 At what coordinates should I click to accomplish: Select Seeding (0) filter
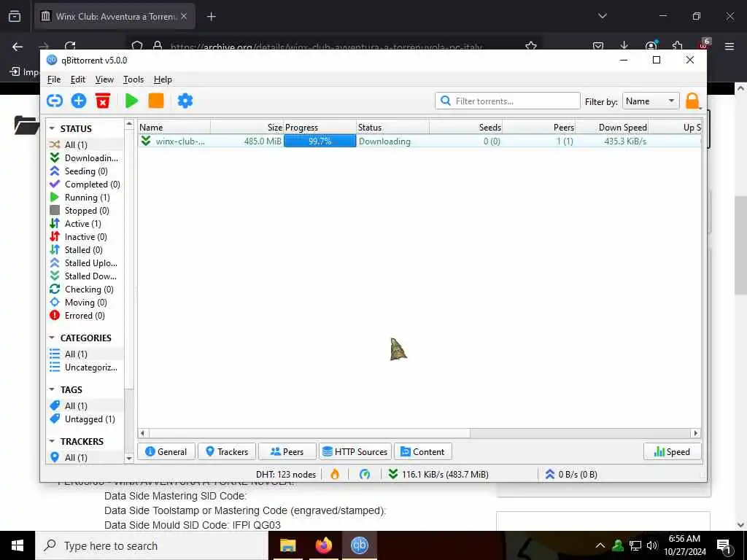pos(85,171)
